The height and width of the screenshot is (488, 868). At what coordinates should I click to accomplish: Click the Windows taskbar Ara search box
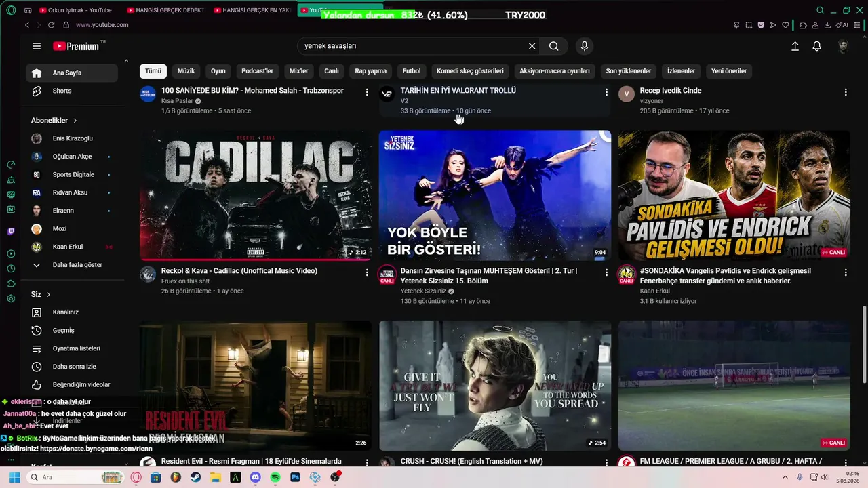pyautogui.click(x=75, y=477)
